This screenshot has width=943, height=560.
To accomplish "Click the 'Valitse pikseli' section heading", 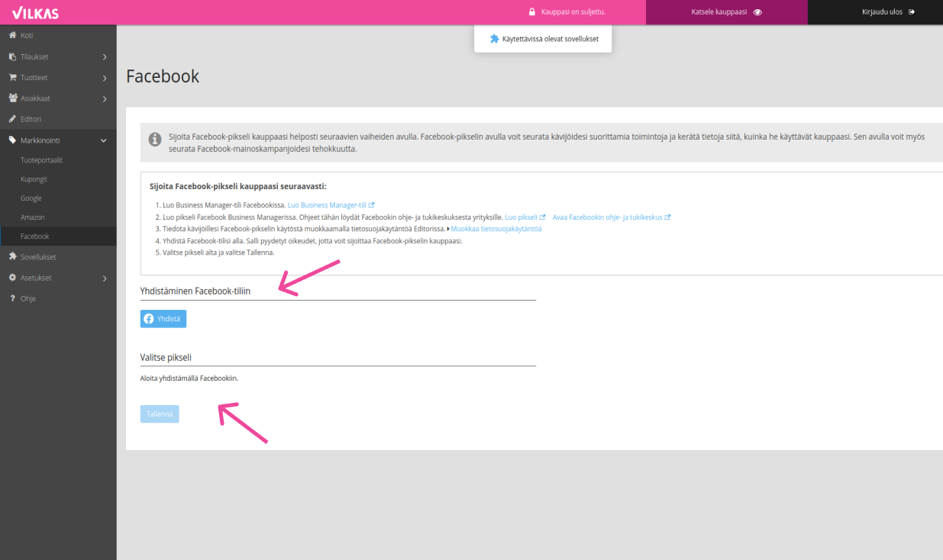I will point(166,357).
